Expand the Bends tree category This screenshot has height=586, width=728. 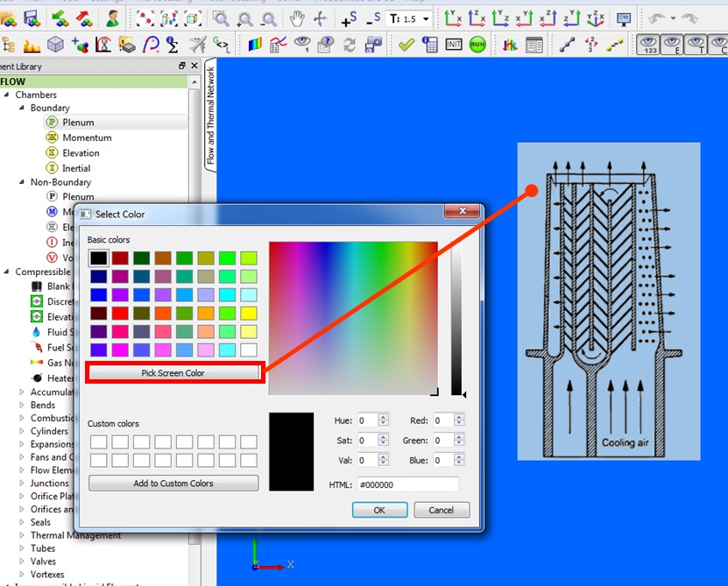22,405
